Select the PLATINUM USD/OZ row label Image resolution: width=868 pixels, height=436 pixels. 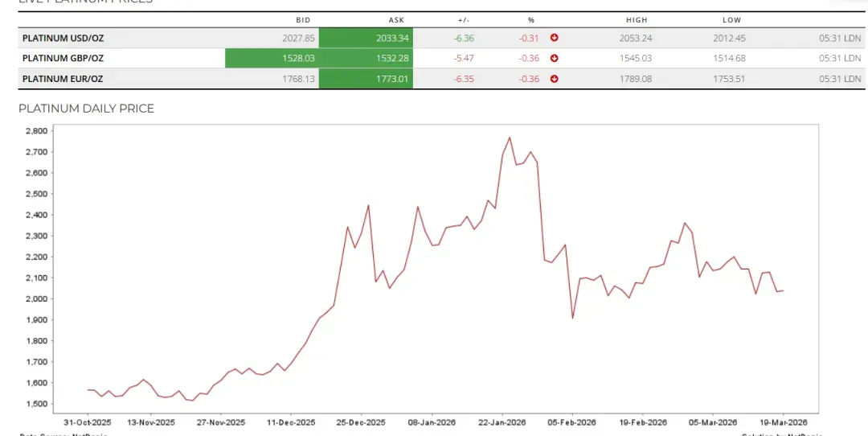coord(63,39)
